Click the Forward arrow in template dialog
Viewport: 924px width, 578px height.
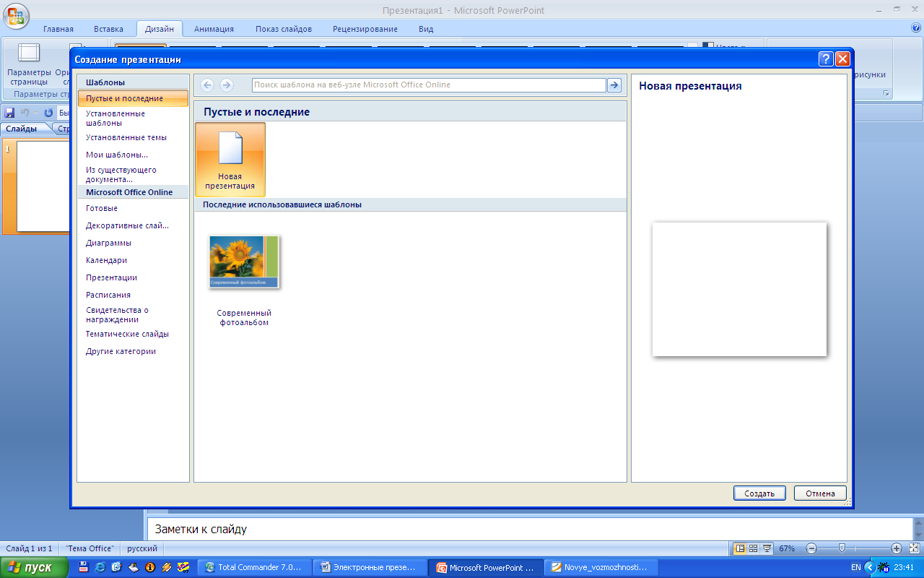(227, 85)
